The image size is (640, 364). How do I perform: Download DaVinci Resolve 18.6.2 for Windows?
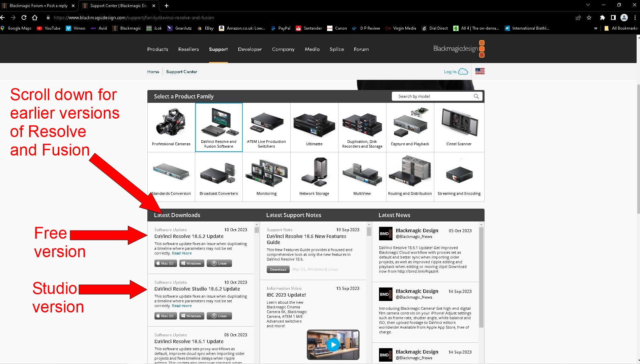192,263
